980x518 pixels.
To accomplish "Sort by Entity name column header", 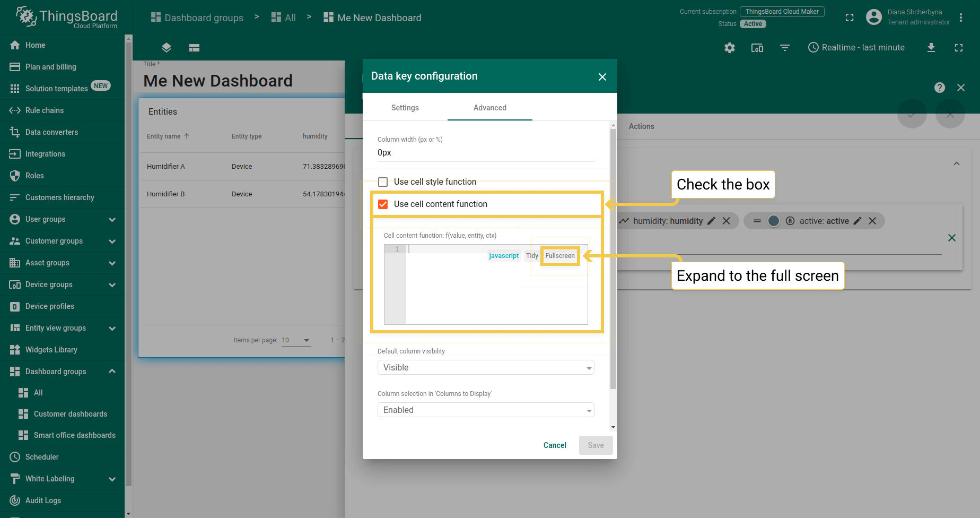I will click(x=168, y=136).
